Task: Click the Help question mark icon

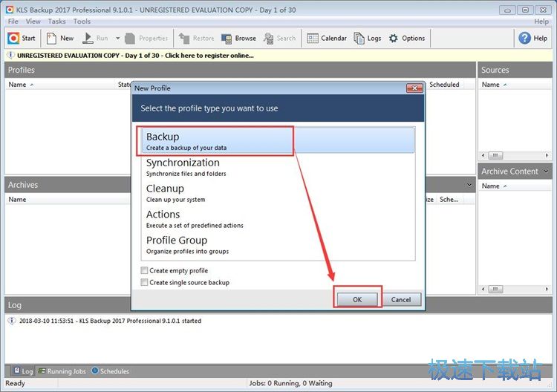Action: (x=524, y=38)
